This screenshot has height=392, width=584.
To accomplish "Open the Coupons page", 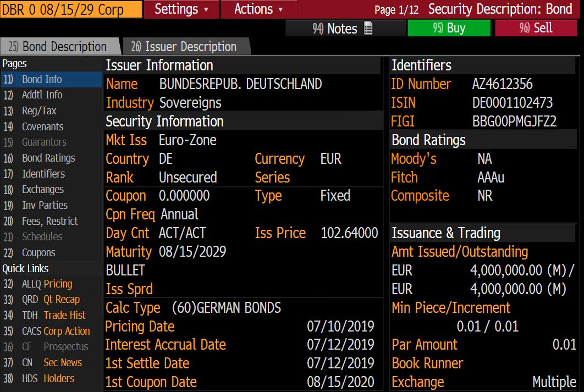I will pyautogui.click(x=51, y=252).
